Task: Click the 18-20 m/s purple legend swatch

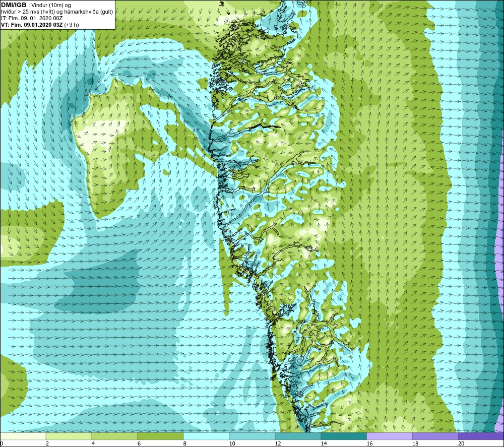Action: pos(435,436)
